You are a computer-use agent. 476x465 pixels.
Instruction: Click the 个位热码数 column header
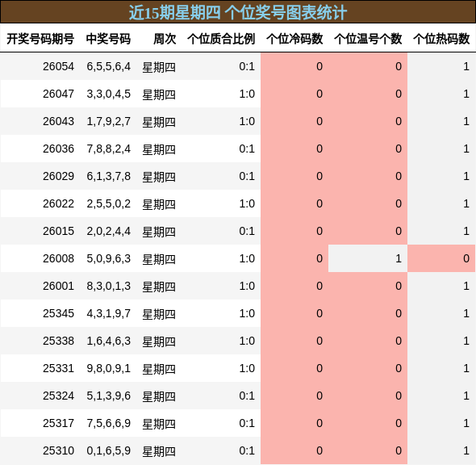tap(441, 39)
